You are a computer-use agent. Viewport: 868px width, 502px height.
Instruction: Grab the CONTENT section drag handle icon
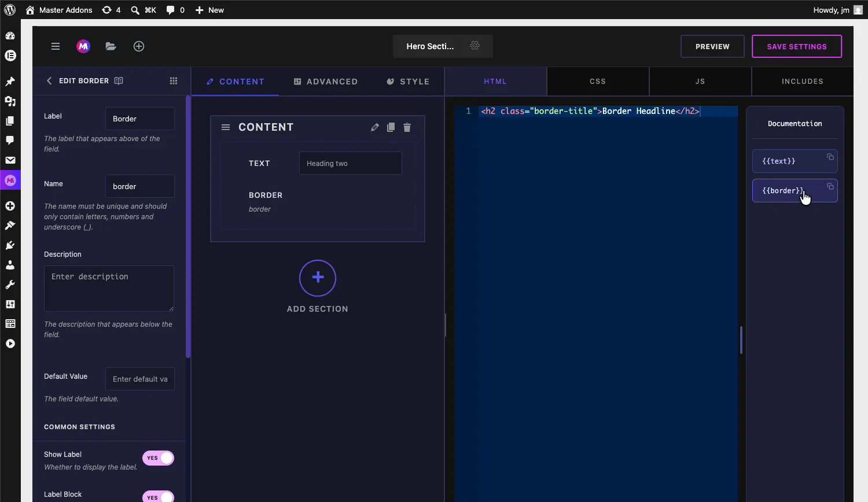pyautogui.click(x=226, y=127)
